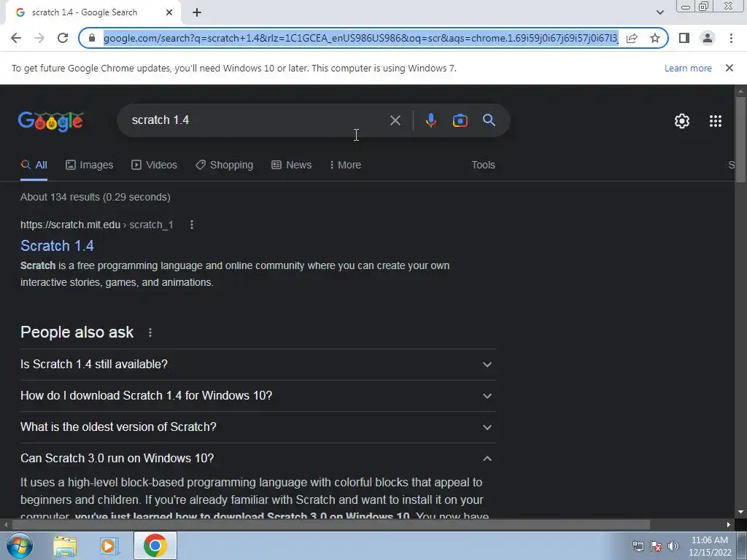This screenshot has height=560, width=747.
Task: Switch to the Images tab
Action: [90, 166]
